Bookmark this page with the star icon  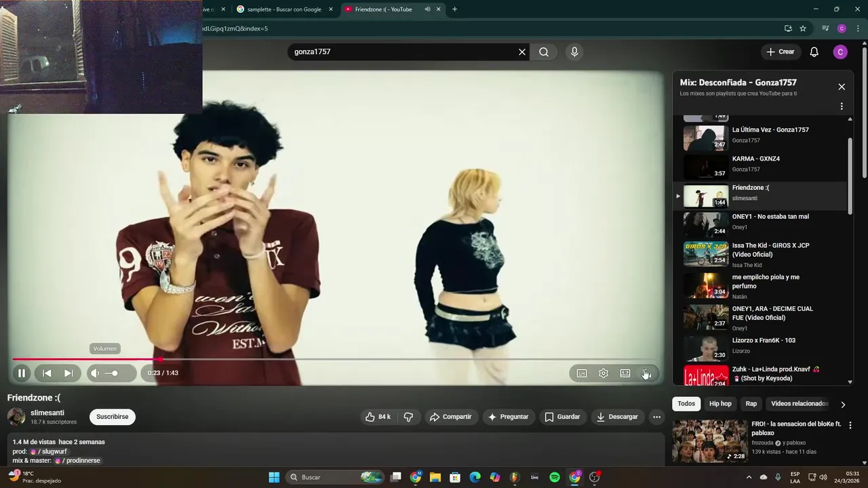803,28
